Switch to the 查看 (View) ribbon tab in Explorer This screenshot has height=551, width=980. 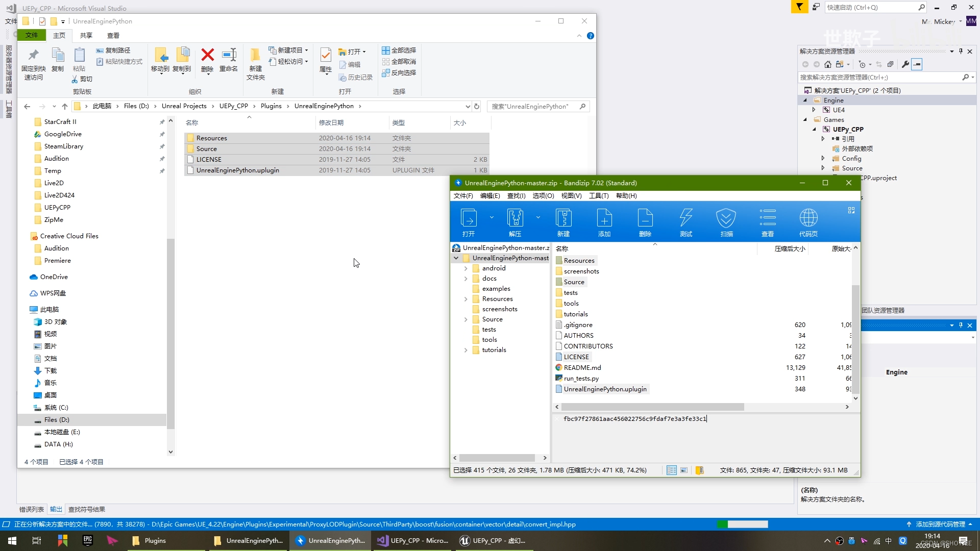113,35
